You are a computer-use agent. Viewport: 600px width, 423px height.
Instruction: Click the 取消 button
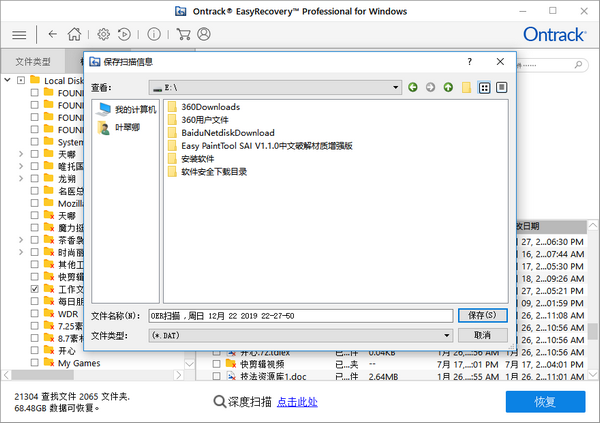pyautogui.click(x=483, y=335)
